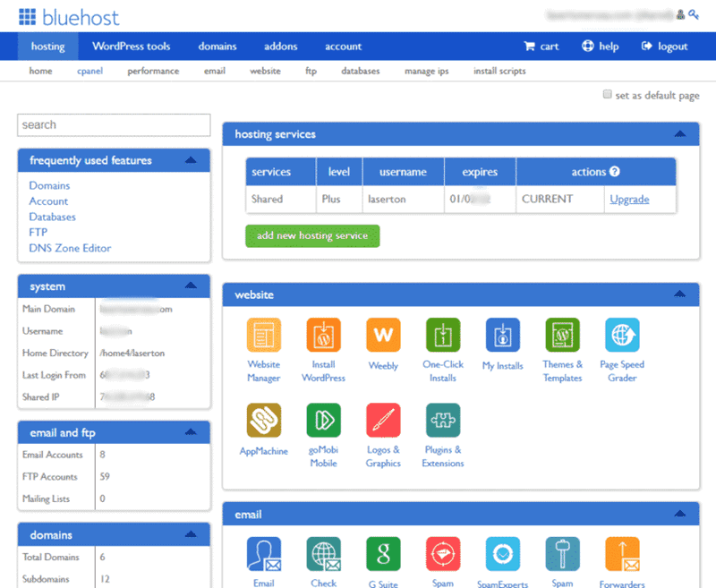Open the ftp submenu item

click(311, 72)
